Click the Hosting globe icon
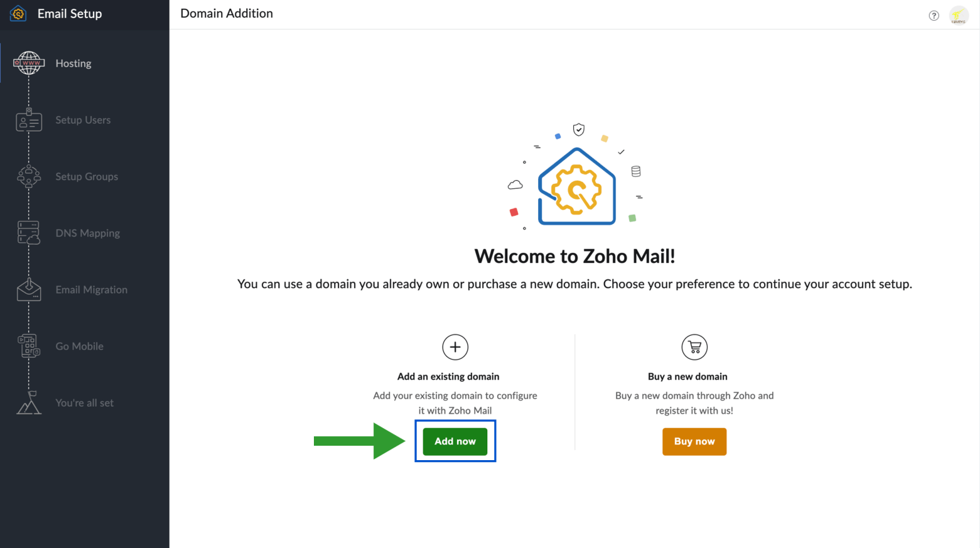Viewport: 980px width, 548px height. pos(29,63)
